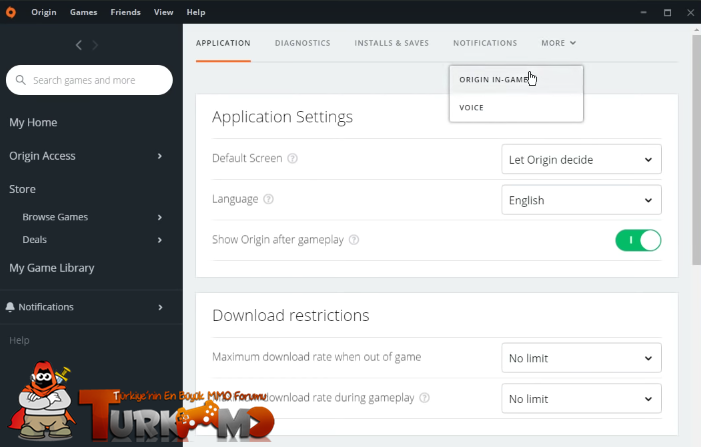Open the Language dropdown
Viewport: 701px width, 447px height.
[581, 200]
